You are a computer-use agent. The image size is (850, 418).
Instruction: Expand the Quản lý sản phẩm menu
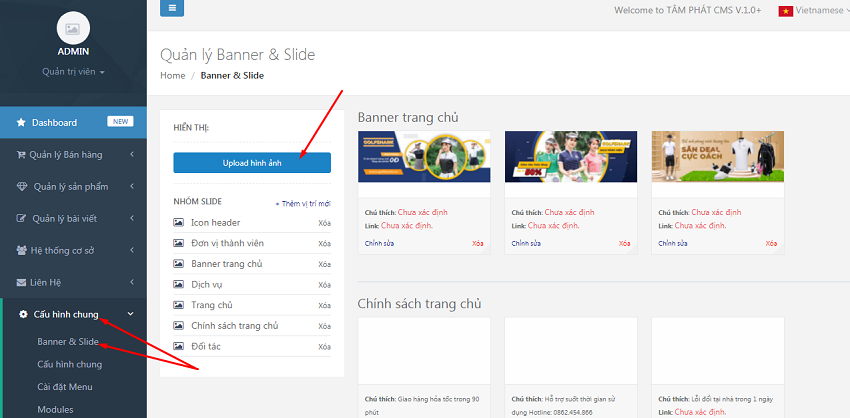[73, 186]
